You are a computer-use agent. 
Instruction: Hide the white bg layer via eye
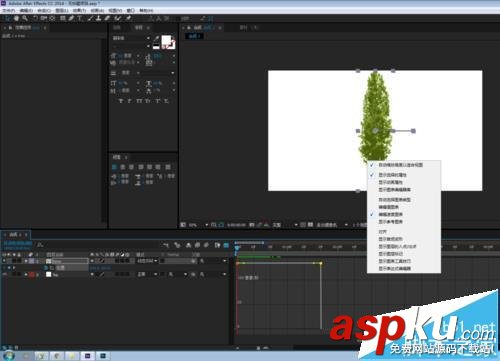coord(4,275)
